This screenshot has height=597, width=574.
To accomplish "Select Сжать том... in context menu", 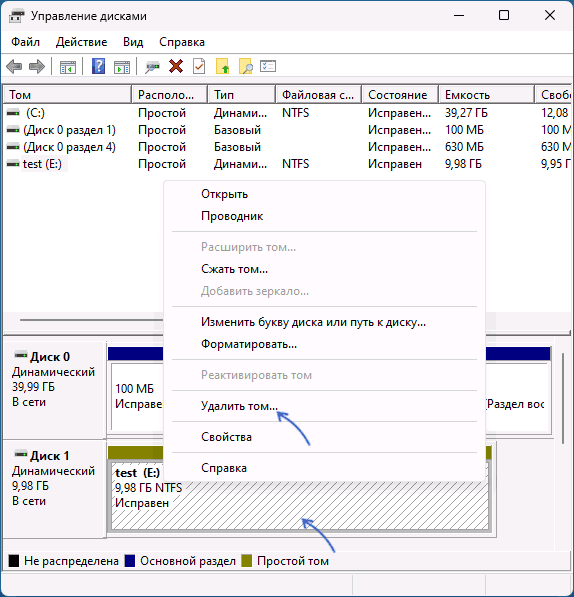I will point(324,269).
